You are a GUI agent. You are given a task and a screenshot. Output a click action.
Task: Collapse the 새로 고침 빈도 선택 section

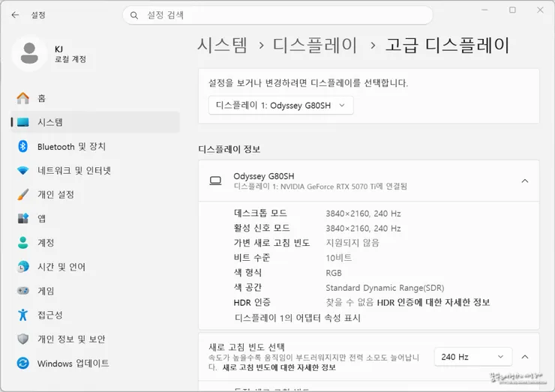click(x=525, y=357)
